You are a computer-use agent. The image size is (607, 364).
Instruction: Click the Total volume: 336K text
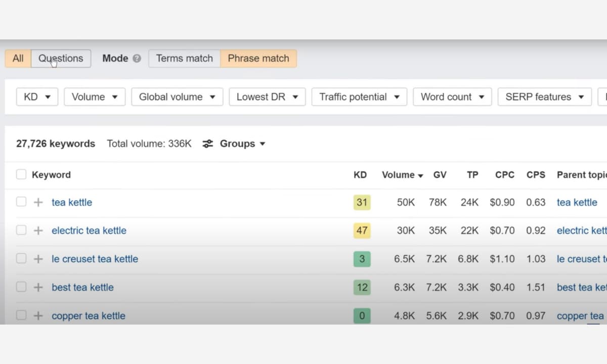[x=149, y=144]
